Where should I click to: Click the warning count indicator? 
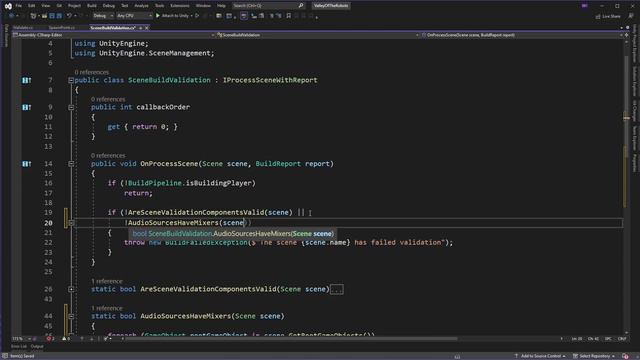(x=66, y=339)
